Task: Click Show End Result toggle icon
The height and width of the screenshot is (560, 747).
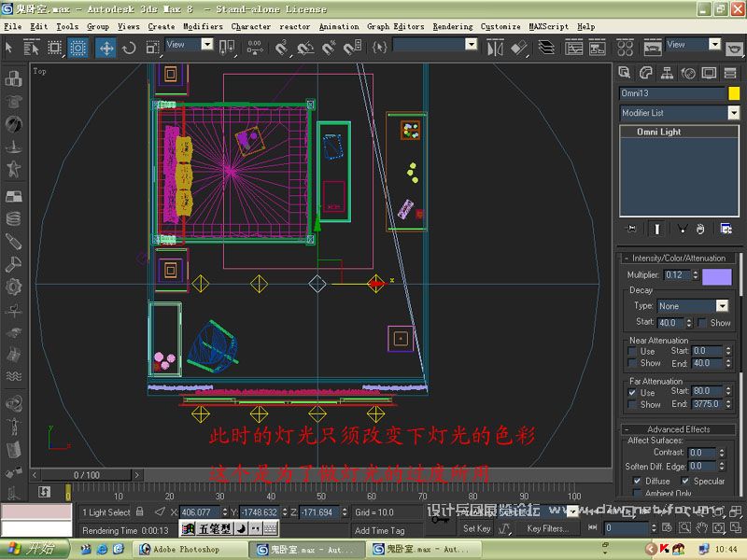Action: coord(657,229)
